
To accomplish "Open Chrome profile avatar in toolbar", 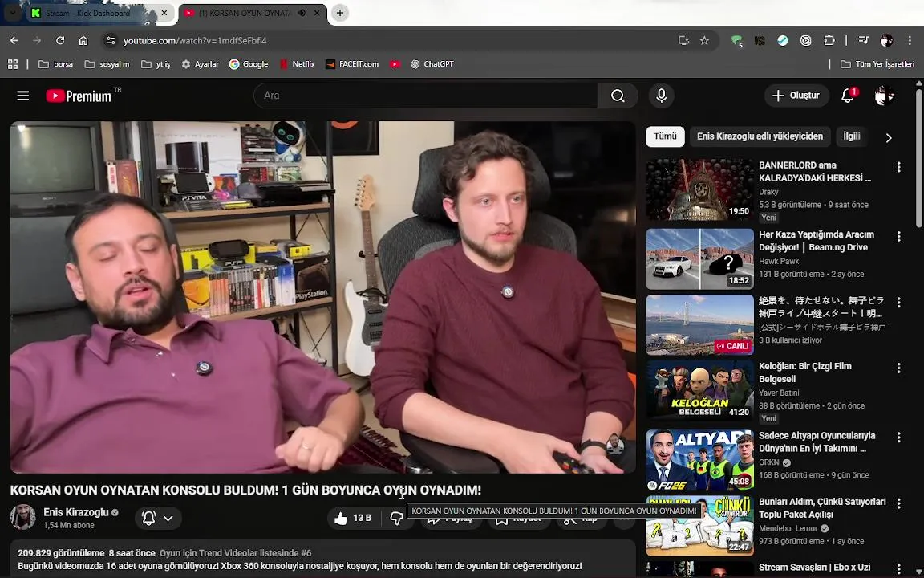I will (x=886, y=40).
